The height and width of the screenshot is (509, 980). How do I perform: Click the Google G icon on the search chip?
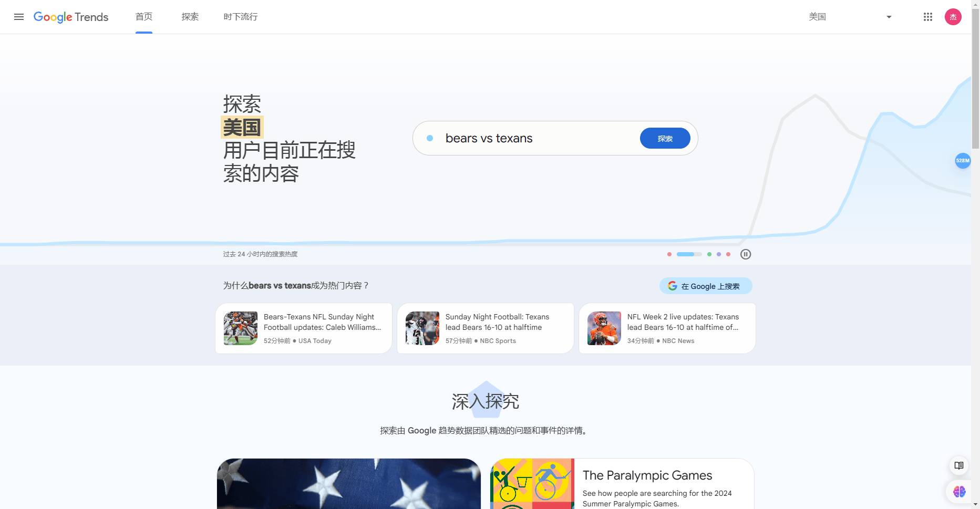[x=673, y=286]
